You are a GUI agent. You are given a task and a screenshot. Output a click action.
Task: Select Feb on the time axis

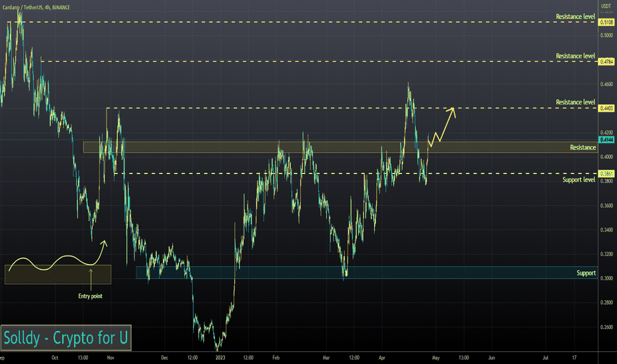click(276, 357)
